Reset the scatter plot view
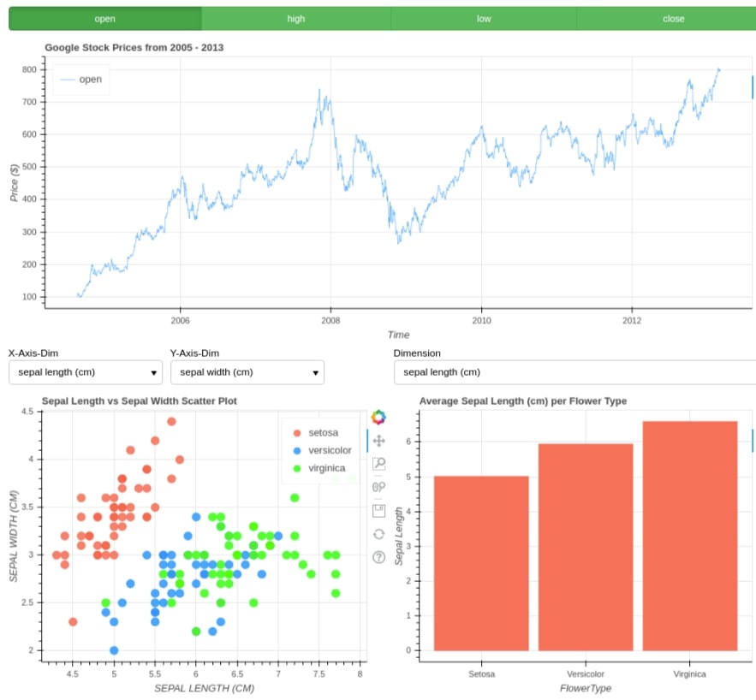This screenshot has height=700, width=756. (x=379, y=534)
